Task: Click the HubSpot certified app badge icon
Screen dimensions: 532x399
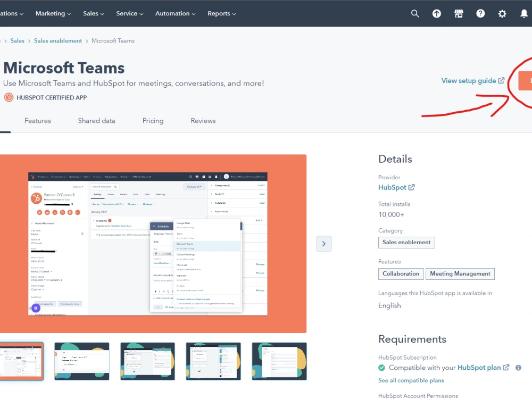Action: (x=9, y=98)
